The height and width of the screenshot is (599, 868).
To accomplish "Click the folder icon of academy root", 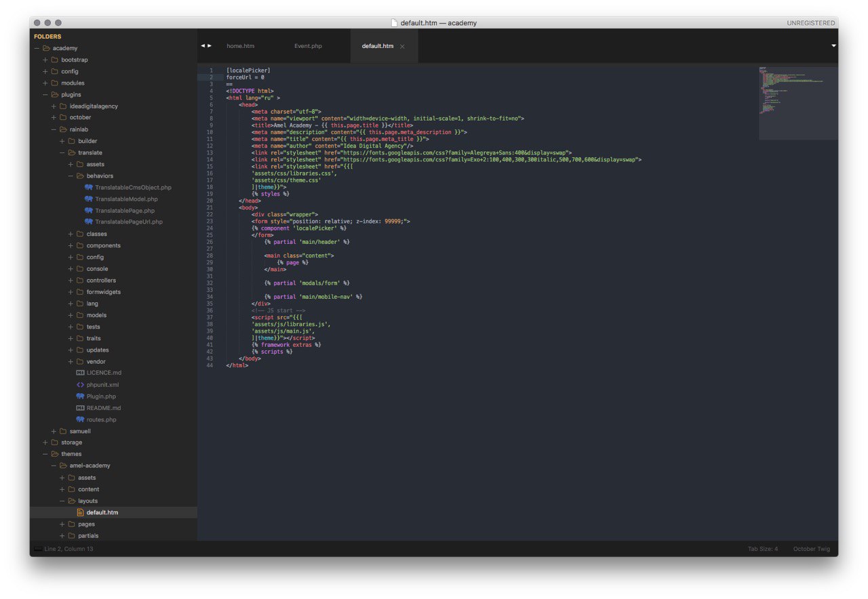I will (46, 48).
